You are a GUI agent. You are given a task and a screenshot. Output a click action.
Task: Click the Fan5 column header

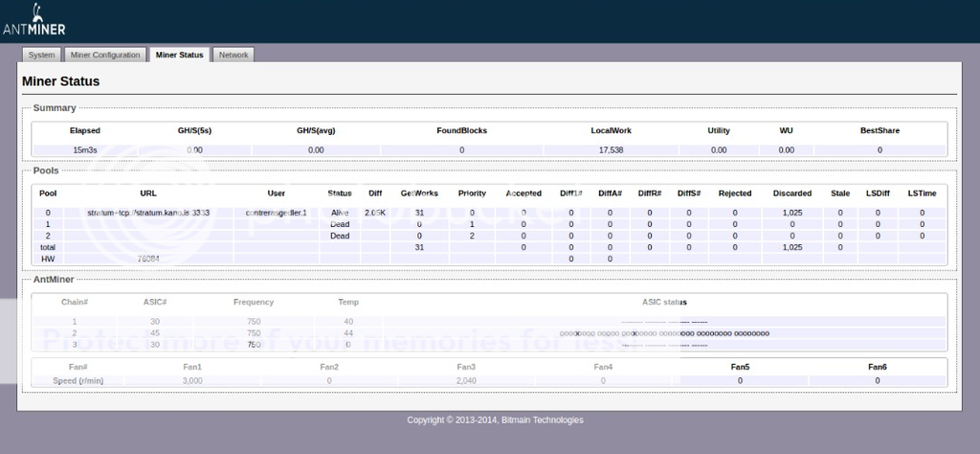click(x=740, y=367)
